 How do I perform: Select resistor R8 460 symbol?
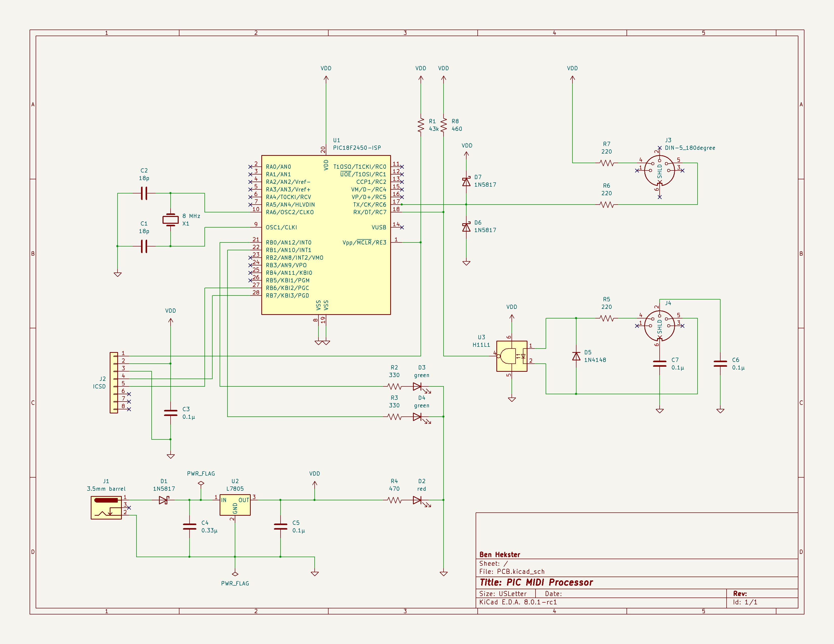[443, 125]
